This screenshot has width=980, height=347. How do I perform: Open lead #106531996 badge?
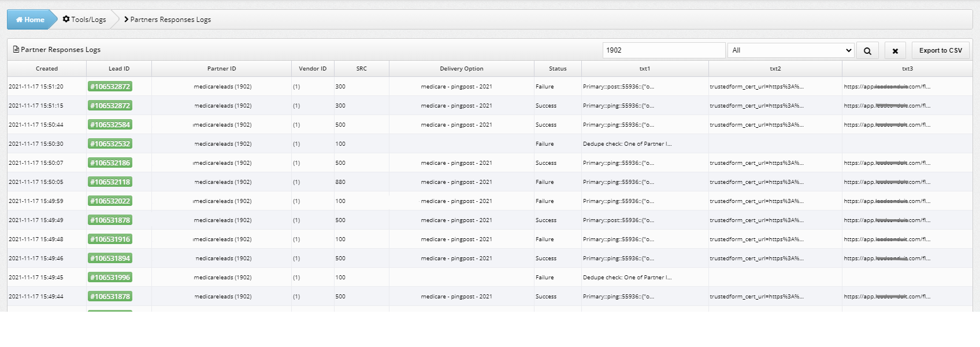110,277
